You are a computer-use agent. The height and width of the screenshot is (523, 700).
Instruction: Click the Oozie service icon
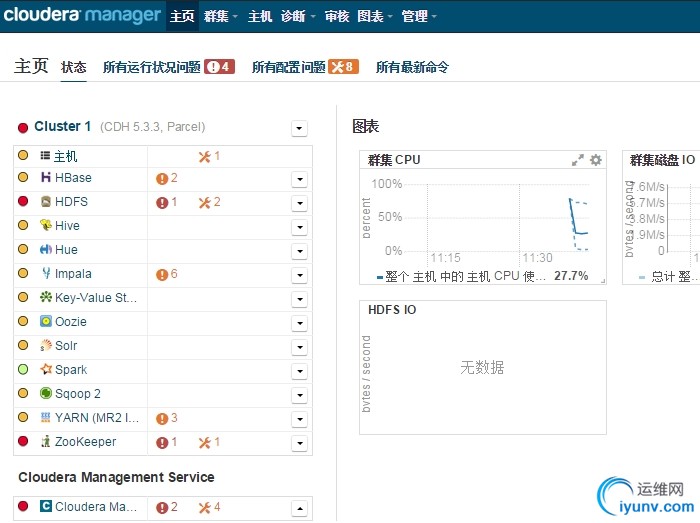46,321
